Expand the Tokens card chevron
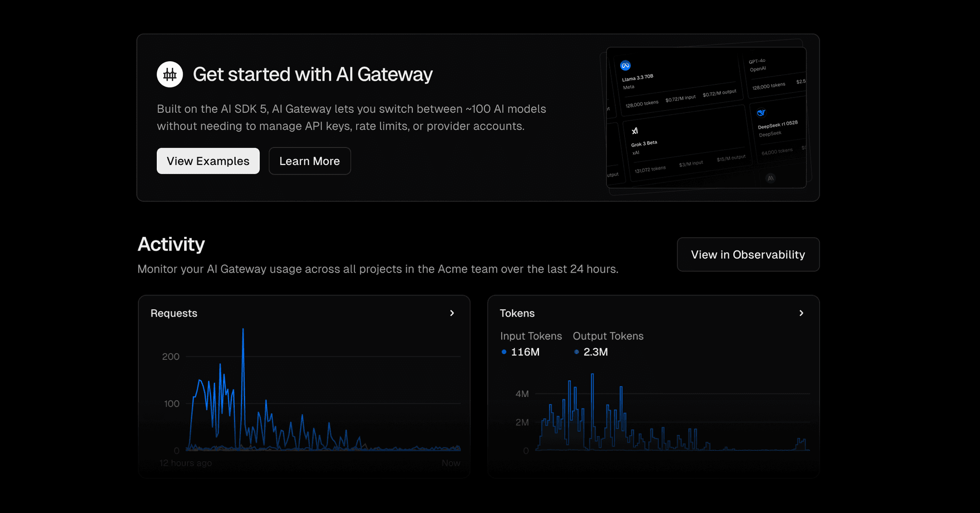The width and height of the screenshot is (980, 513). 801,313
